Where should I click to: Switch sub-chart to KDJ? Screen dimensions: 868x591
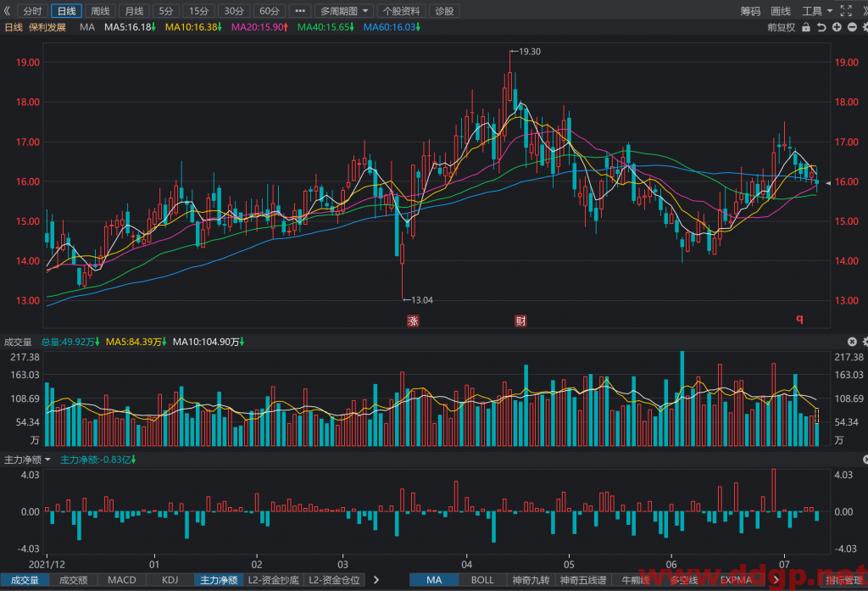pyautogui.click(x=170, y=580)
